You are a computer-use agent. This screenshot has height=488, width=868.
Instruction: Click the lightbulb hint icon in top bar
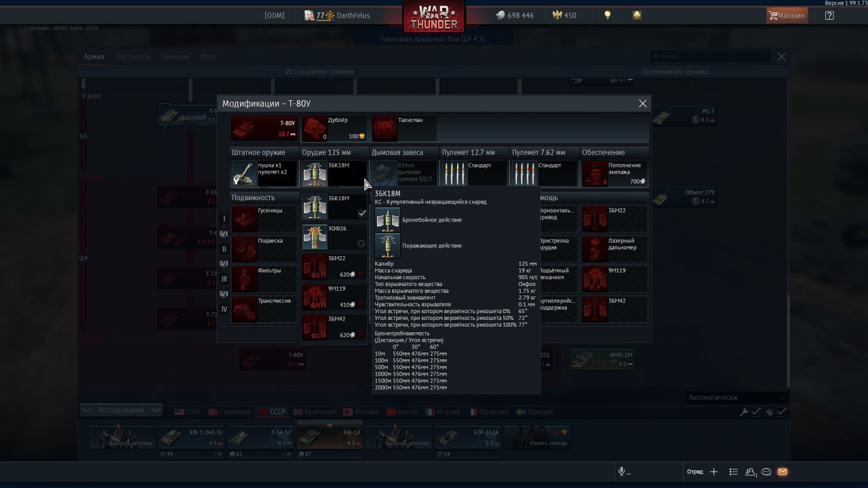pyautogui.click(x=608, y=15)
